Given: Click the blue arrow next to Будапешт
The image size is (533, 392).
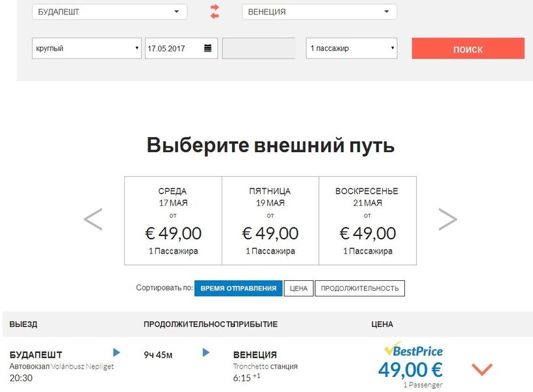Looking at the screenshot, I should (116, 352).
